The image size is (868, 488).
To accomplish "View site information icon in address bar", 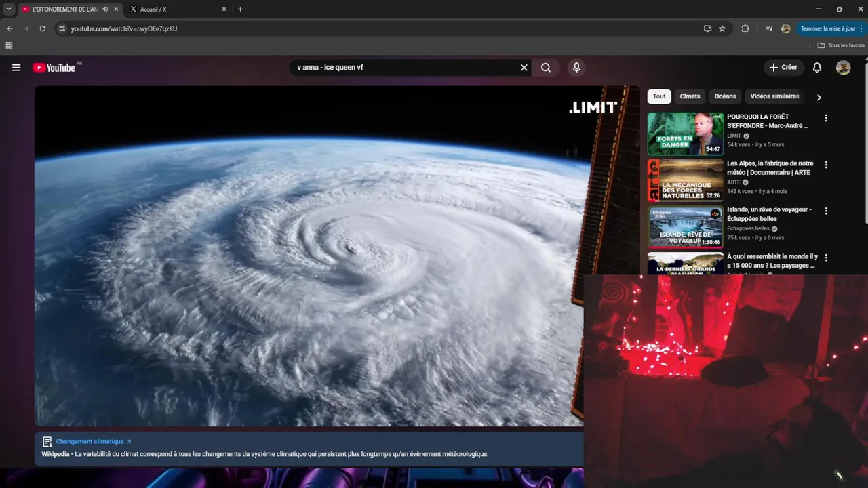I will (62, 28).
